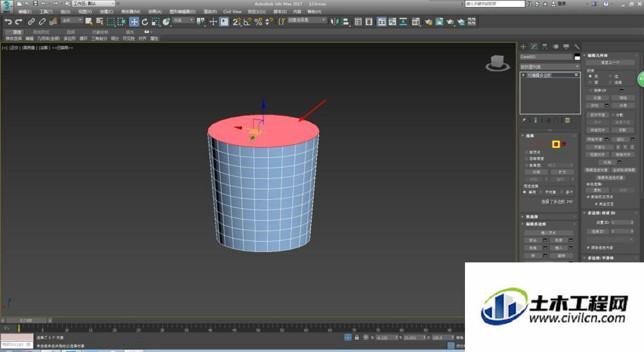Screen dimensions: 644x352
Task: Click the Mirror tool icon
Action: point(334,22)
